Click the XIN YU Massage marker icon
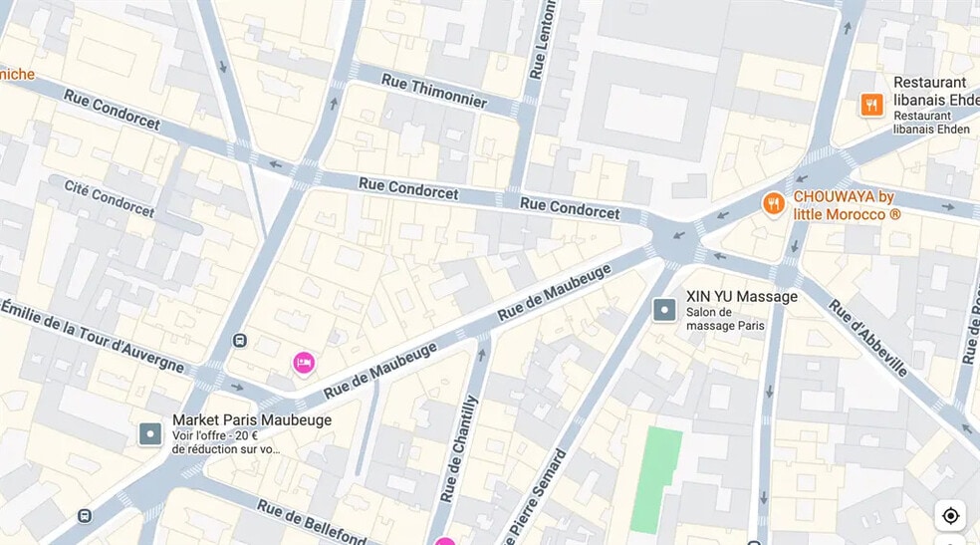 (664, 310)
